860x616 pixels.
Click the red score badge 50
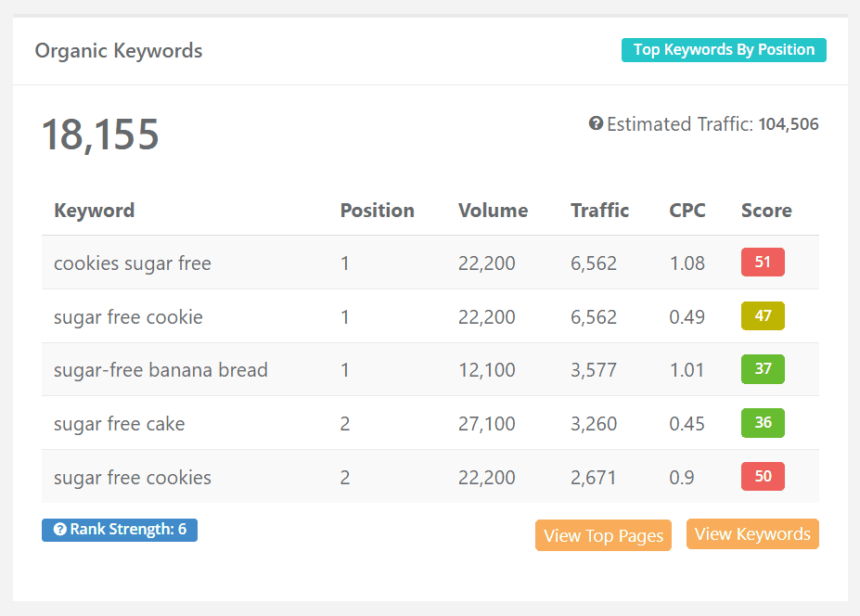pos(763,476)
